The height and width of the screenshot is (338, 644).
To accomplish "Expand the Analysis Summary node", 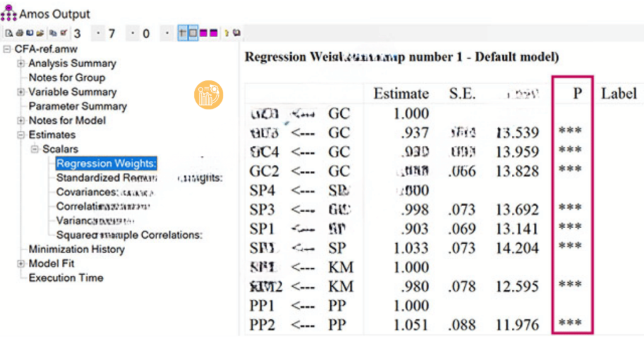I will [21, 63].
